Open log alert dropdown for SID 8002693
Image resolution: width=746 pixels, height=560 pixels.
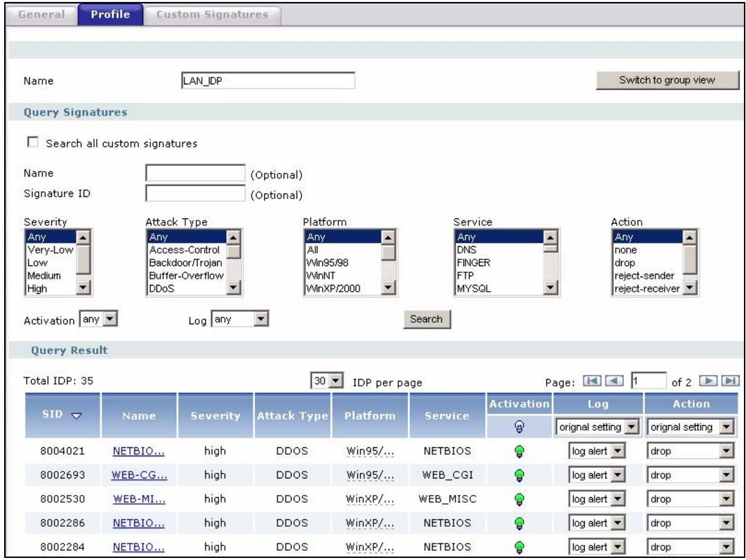click(597, 475)
